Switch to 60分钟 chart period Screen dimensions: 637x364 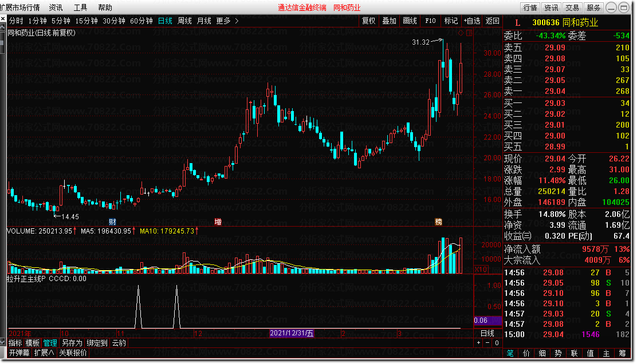pyautogui.click(x=141, y=21)
